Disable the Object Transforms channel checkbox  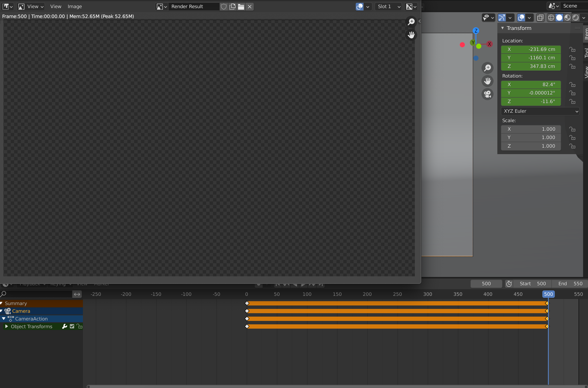[x=72, y=326]
